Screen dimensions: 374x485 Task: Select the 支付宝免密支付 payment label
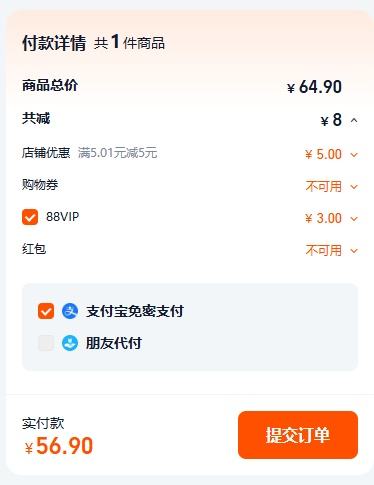pos(135,311)
